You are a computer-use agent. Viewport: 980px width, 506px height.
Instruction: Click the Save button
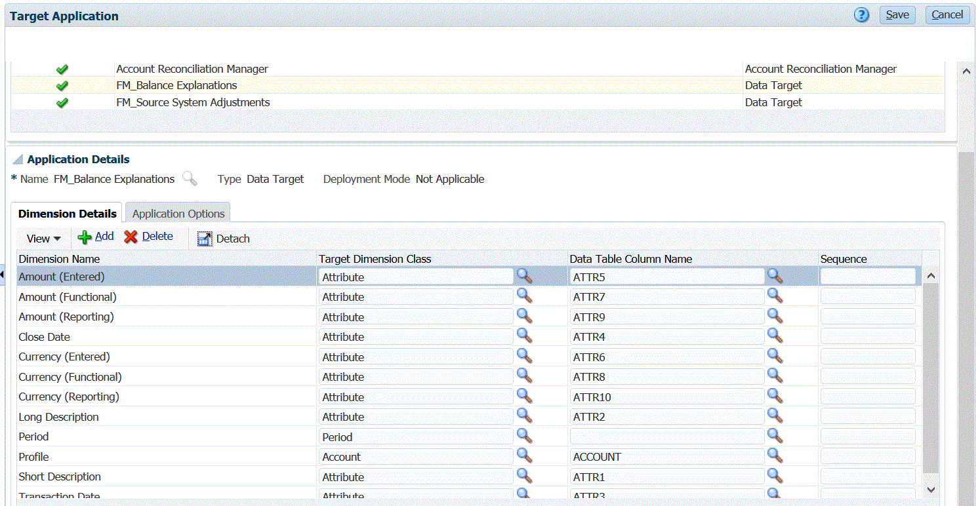(897, 15)
